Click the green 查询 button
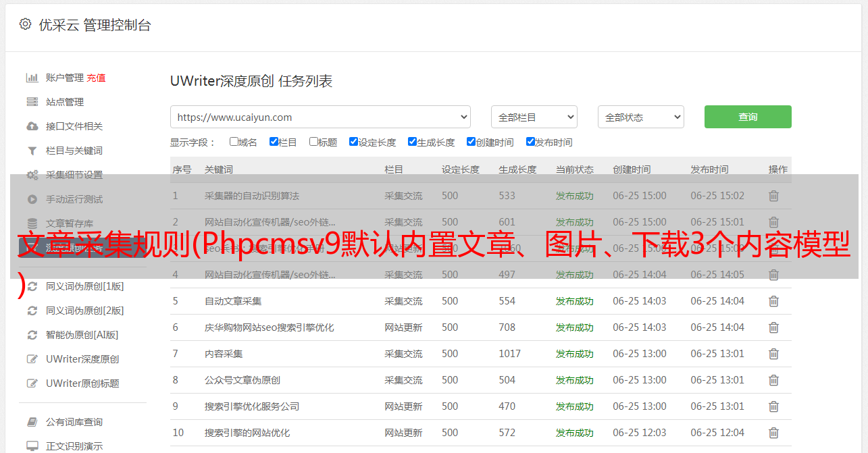 click(748, 117)
